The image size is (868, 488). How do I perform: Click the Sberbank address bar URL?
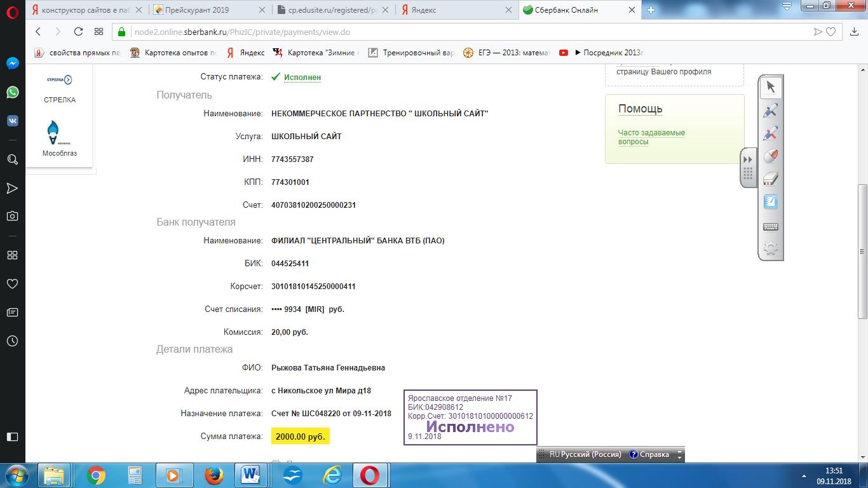(x=242, y=32)
